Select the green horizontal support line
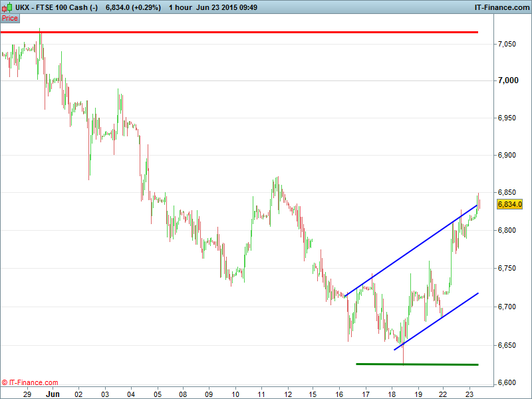Image resolution: width=532 pixels, height=399 pixels. coord(417,364)
